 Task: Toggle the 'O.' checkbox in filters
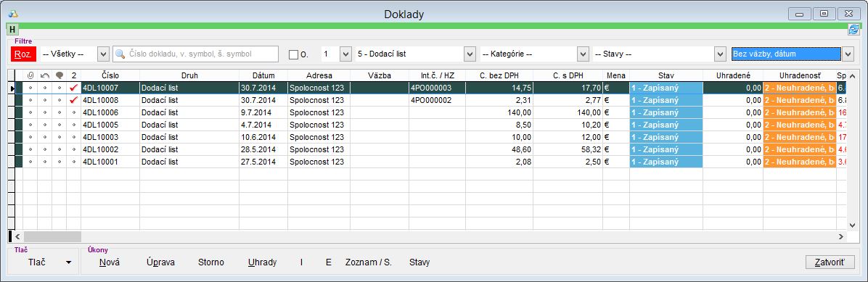pyautogui.click(x=293, y=54)
